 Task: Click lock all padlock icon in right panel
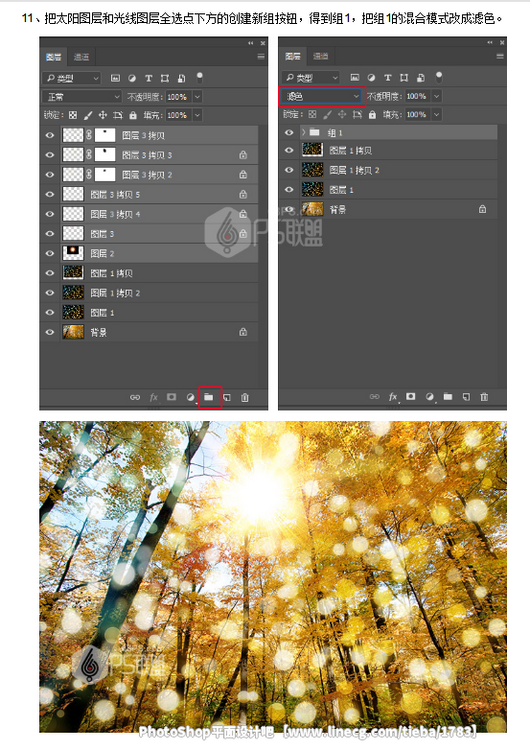(x=372, y=114)
